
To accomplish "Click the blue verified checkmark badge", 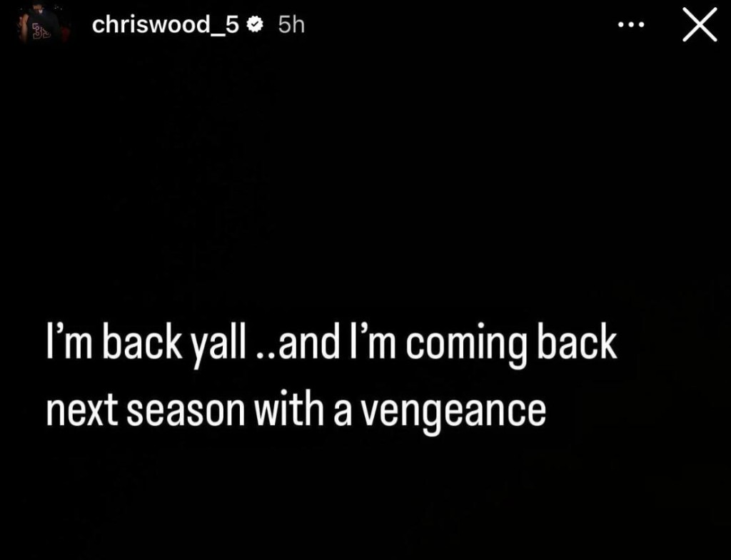I will click(254, 24).
